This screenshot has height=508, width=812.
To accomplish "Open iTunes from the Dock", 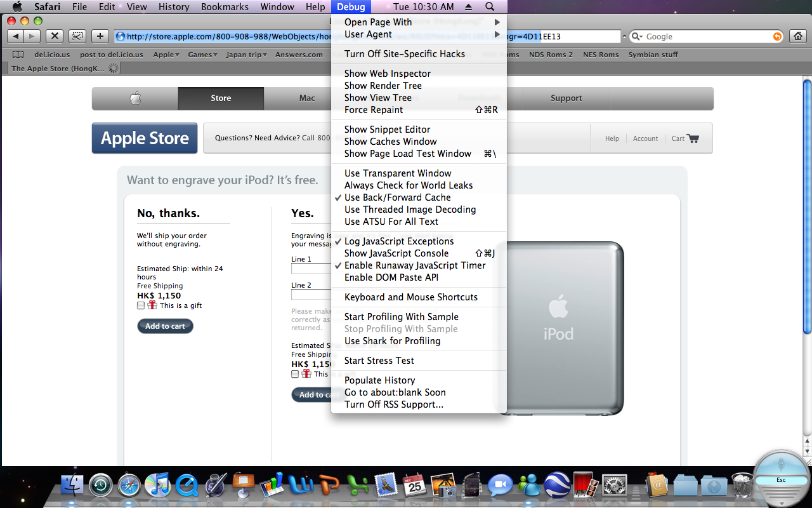I will pyautogui.click(x=157, y=486).
